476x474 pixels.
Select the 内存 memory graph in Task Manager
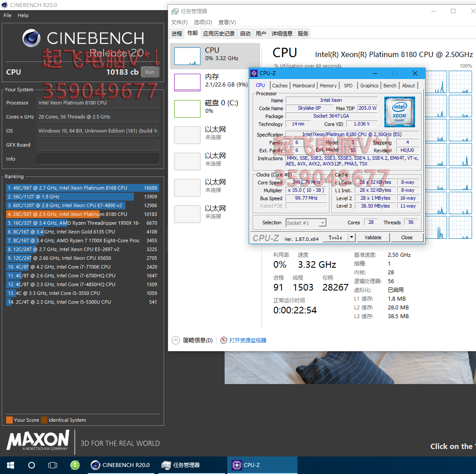click(187, 82)
